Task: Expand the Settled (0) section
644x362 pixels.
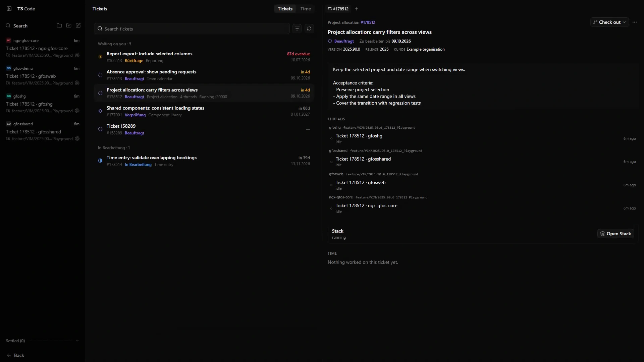Action: click(43, 341)
